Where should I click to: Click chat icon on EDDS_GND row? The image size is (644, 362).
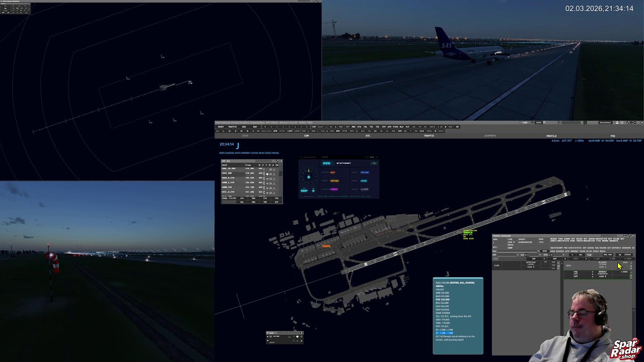(x=271, y=174)
